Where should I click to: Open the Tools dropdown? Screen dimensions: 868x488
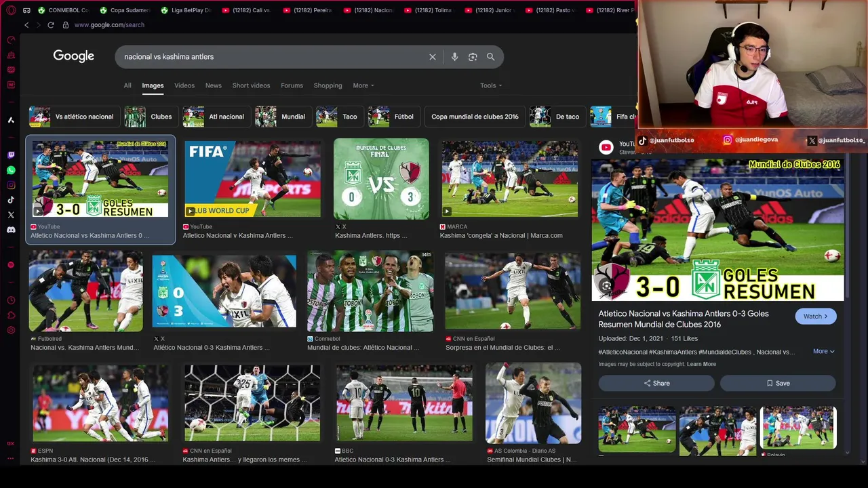click(x=491, y=85)
